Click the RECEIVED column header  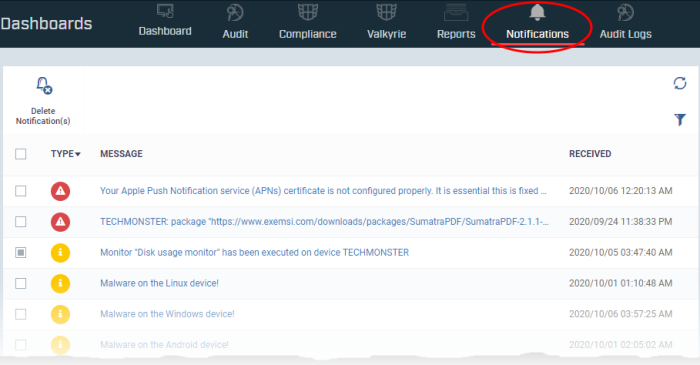click(590, 154)
